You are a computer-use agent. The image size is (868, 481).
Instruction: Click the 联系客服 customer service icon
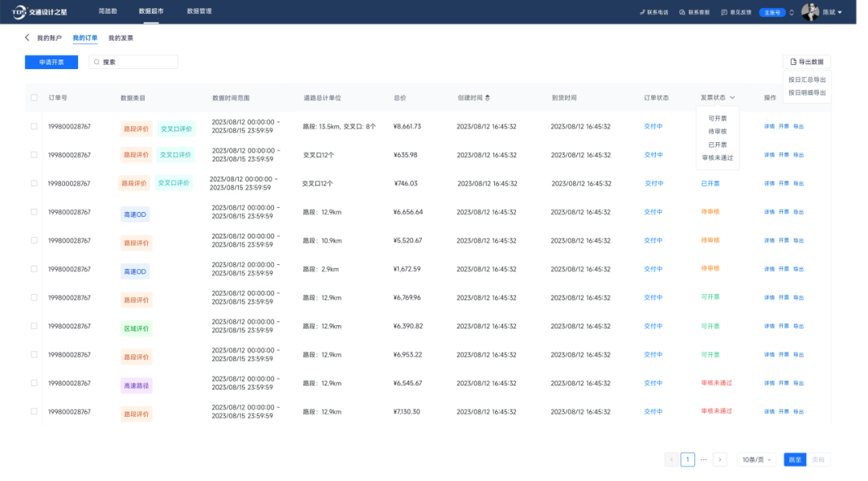pos(682,12)
